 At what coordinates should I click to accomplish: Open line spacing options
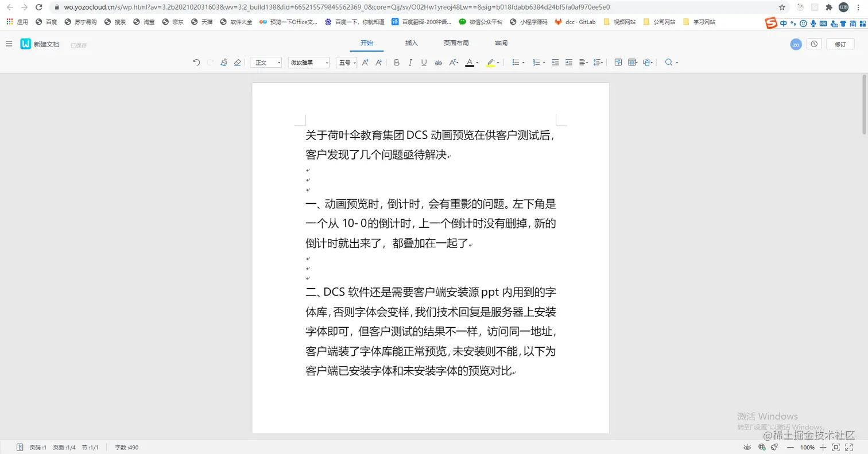pyautogui.click(x=599, y=63)
